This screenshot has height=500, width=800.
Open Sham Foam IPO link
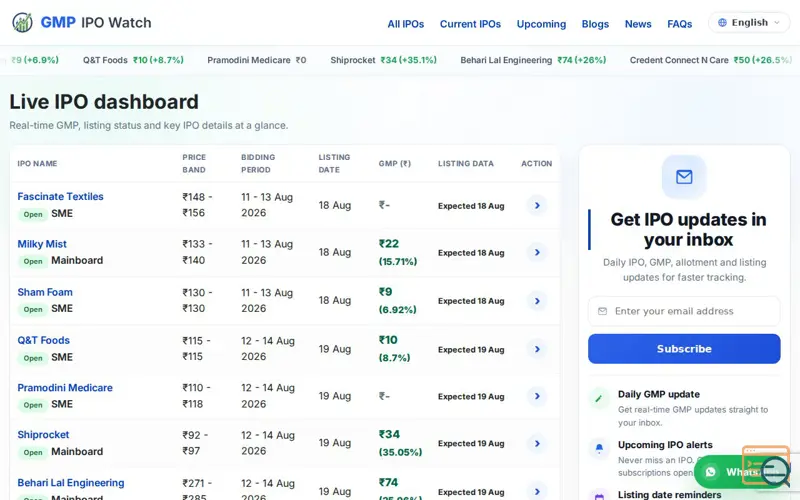[x=45, y=292]
